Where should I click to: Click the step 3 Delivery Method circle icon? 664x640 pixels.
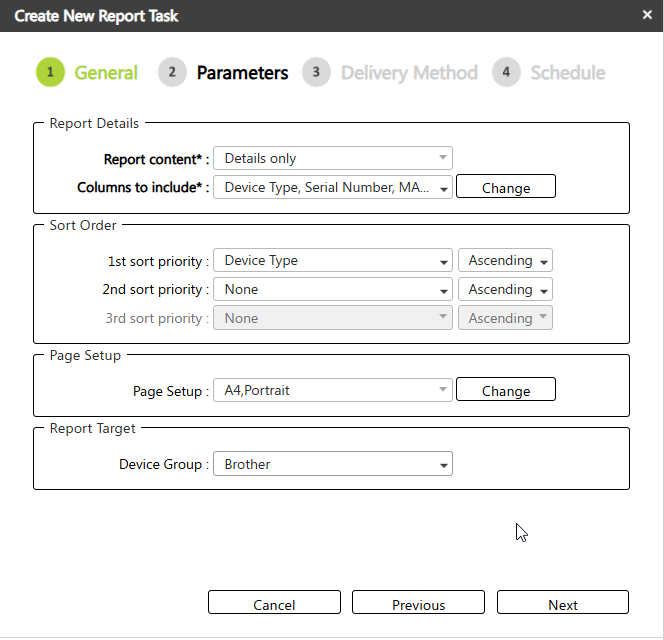[x=316, y=73]
